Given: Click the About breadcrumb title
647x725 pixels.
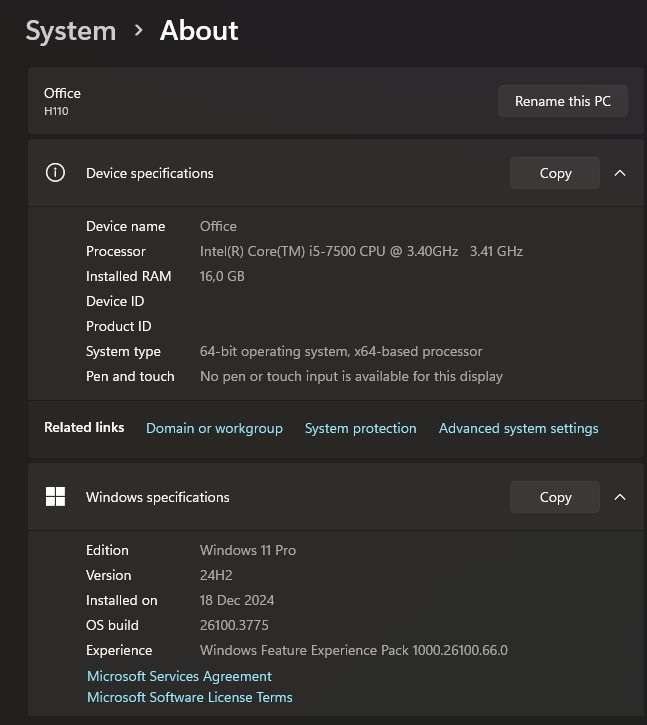Looking at the screenshot, I should pos(199,31).
